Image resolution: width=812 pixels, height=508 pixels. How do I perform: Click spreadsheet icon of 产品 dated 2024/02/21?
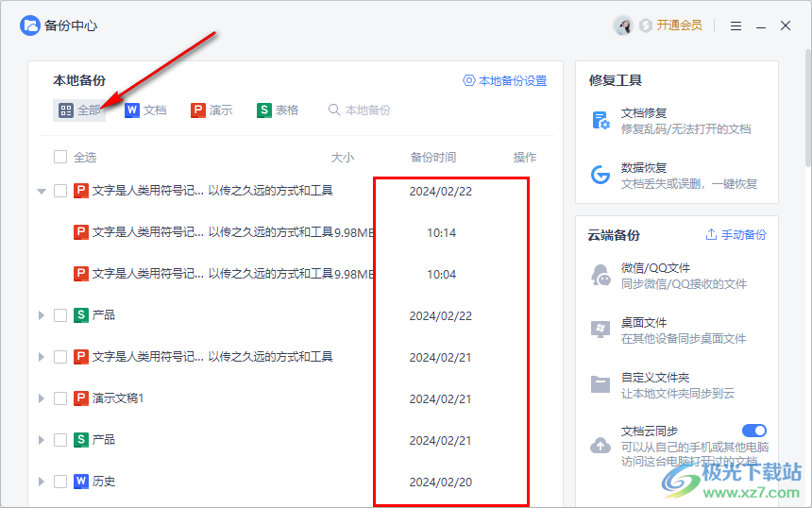point(81,440)
